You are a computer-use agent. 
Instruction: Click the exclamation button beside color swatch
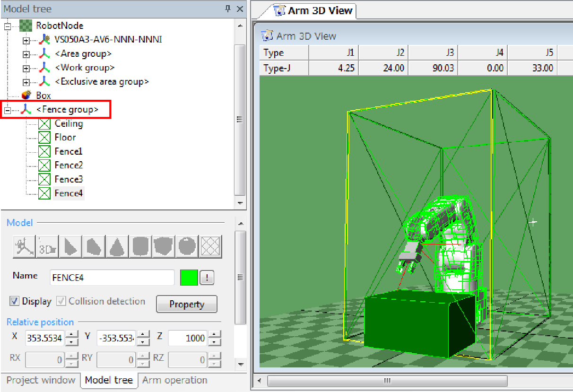207,278
